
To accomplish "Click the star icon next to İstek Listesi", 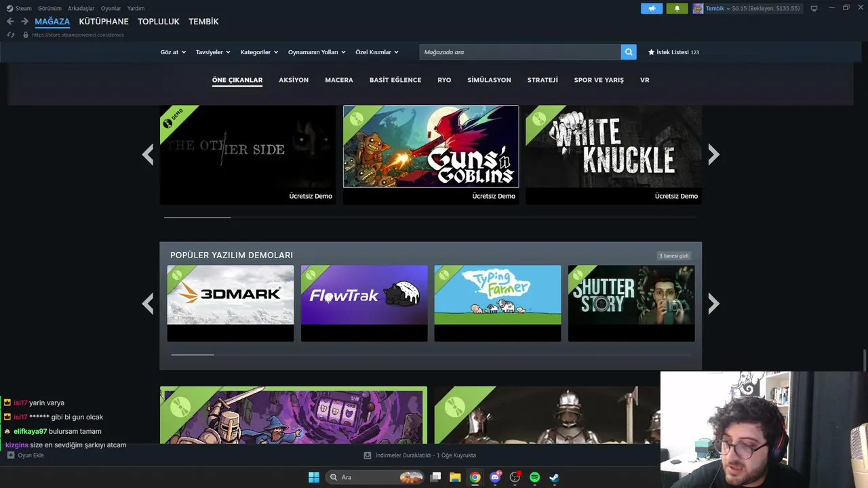I will click(651, 52).
